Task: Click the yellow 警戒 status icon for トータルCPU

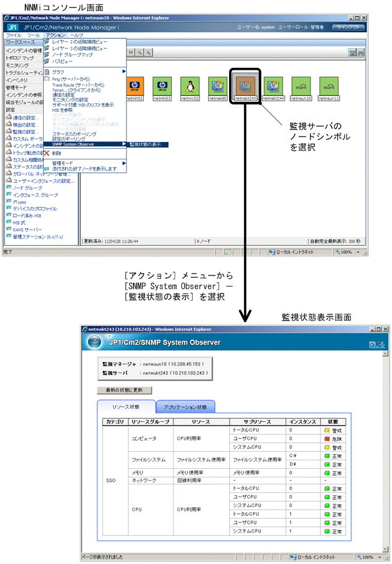Action: pos(327,430)
